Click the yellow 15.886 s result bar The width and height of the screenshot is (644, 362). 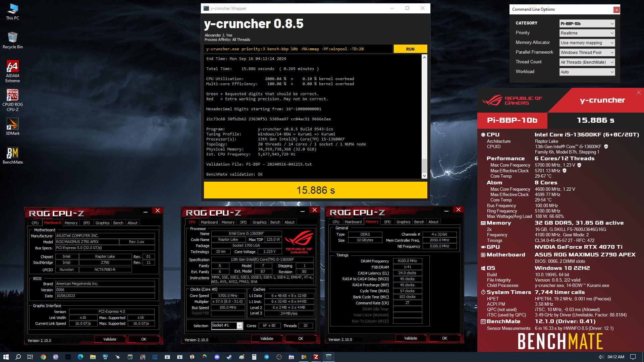(316, 190)
